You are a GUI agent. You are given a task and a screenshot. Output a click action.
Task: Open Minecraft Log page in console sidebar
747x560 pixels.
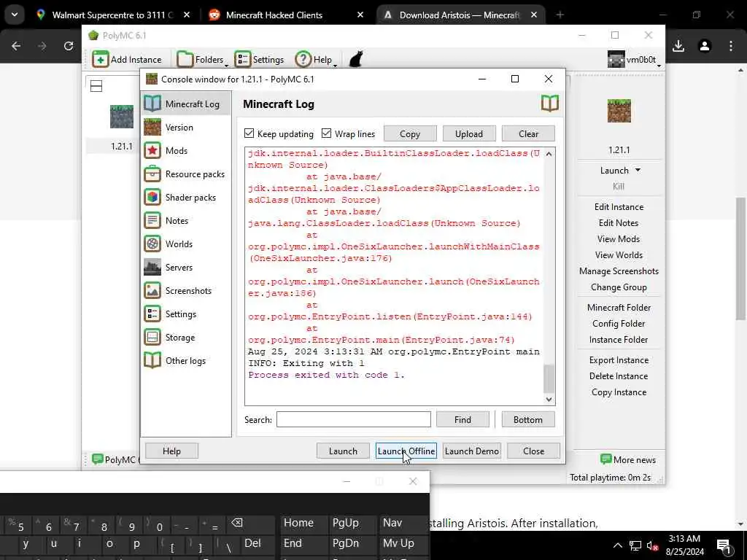point(186,104)
